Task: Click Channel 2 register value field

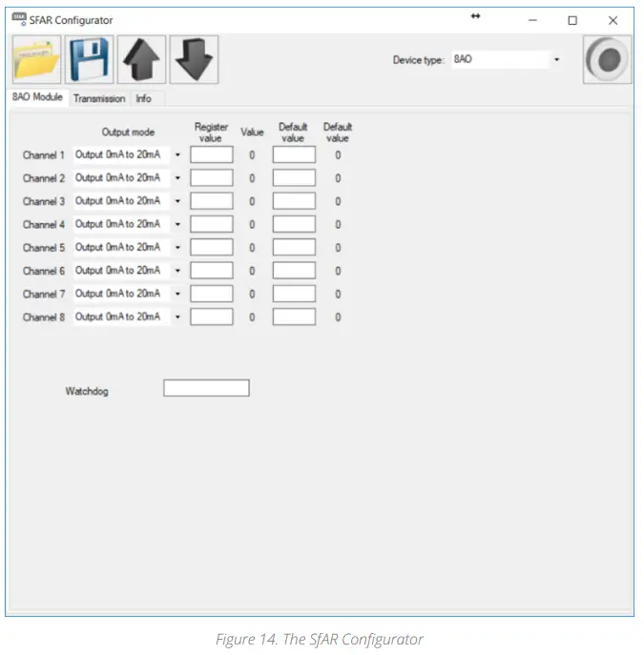Action: click(x=212, y=178)
